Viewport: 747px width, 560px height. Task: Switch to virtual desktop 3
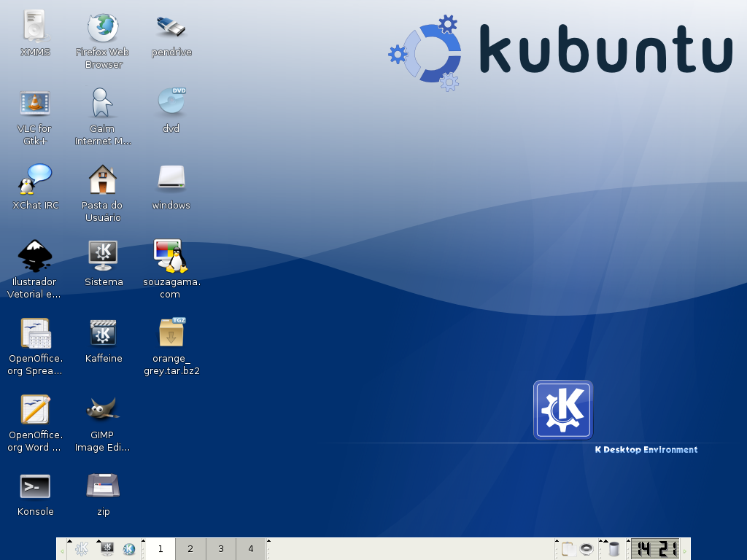pyautogui.click(x=221, y=549)
